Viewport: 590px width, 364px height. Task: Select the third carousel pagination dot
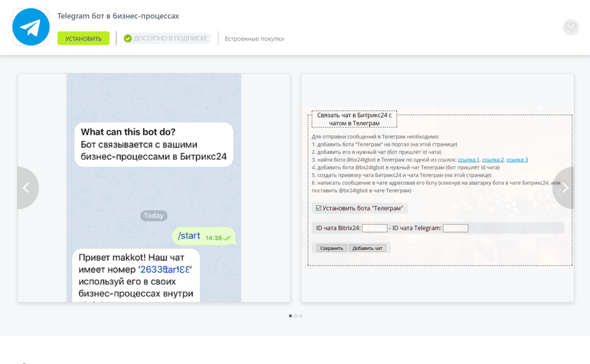[x=301, y=316]
